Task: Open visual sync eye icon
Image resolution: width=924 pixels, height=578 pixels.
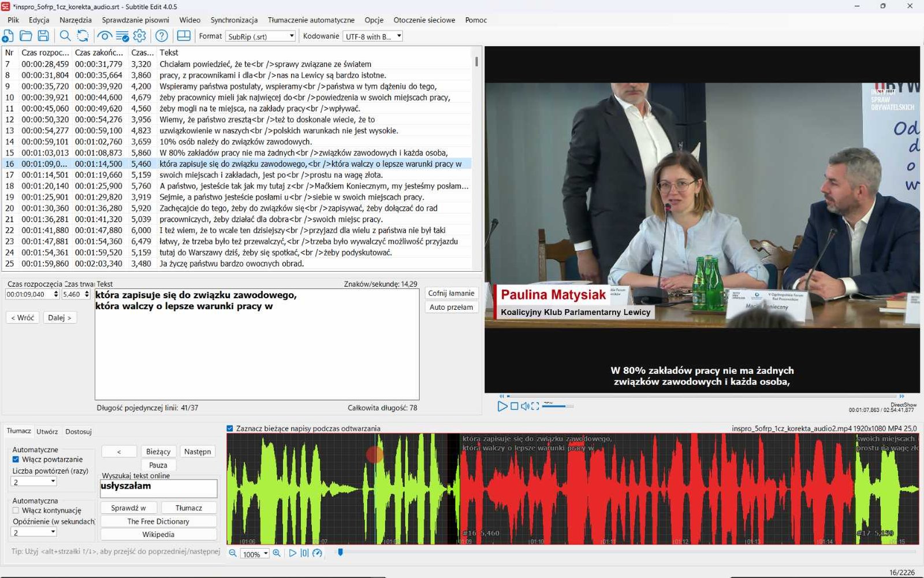Action: click(105, 36)
